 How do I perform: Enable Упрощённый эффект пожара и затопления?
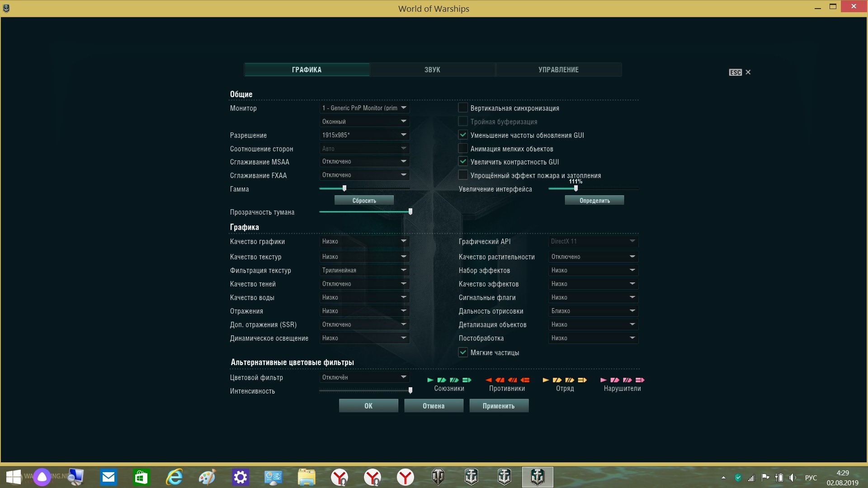coord(463,175)
